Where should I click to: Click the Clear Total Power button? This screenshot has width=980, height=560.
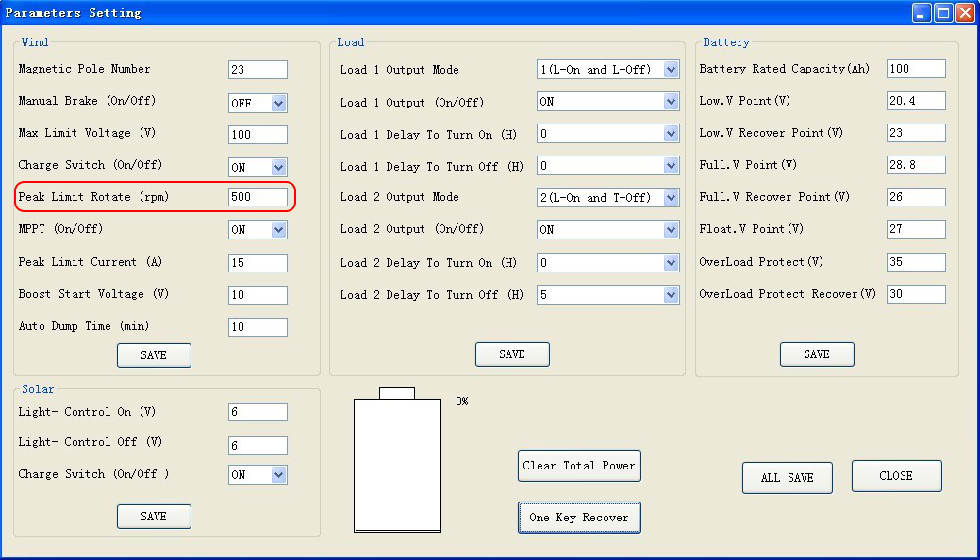pyautogui.click(x=579, y=466)
